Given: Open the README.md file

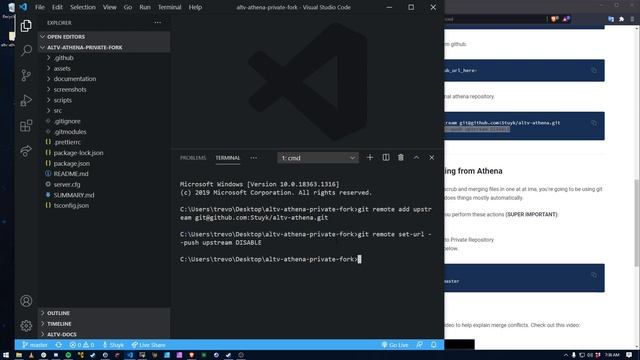Looking at the screenshot, I should click(x=104, y=174).
